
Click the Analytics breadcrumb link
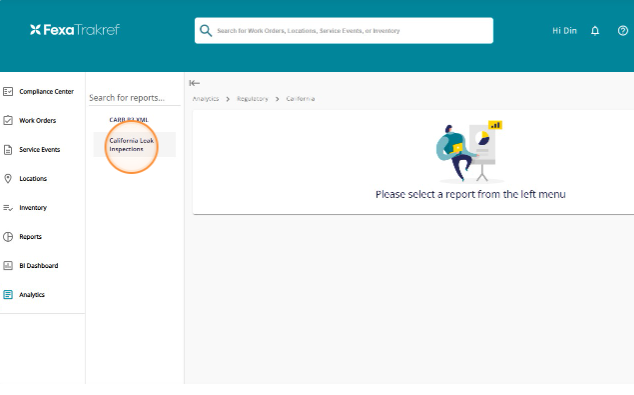point(205,99)
